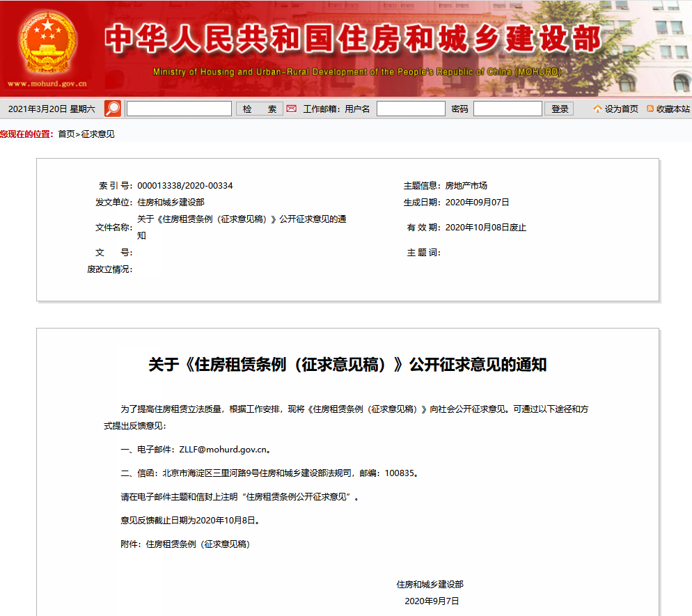Click the RSS-style icon beside 收藏本站

click(650, 109)
